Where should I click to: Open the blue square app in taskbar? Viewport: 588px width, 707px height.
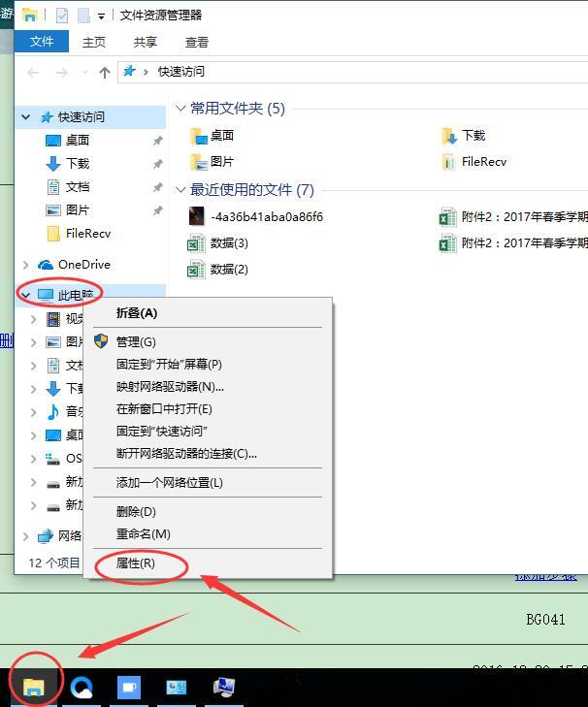(129, 688)
